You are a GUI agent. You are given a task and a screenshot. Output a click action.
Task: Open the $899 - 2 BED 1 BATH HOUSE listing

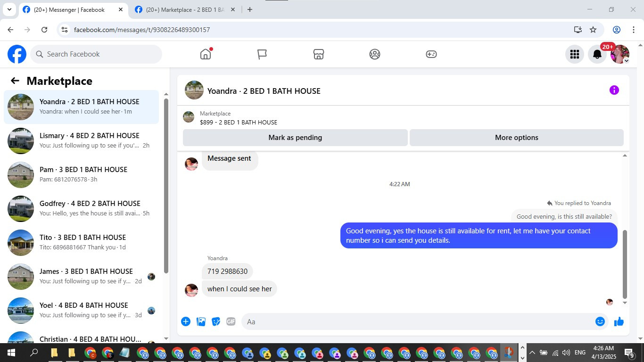point(239,122)
